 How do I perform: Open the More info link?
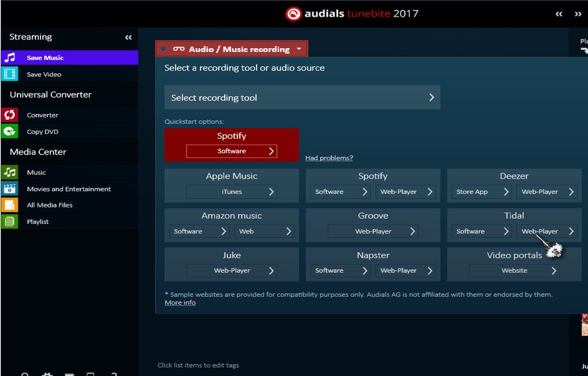point(180,302)
